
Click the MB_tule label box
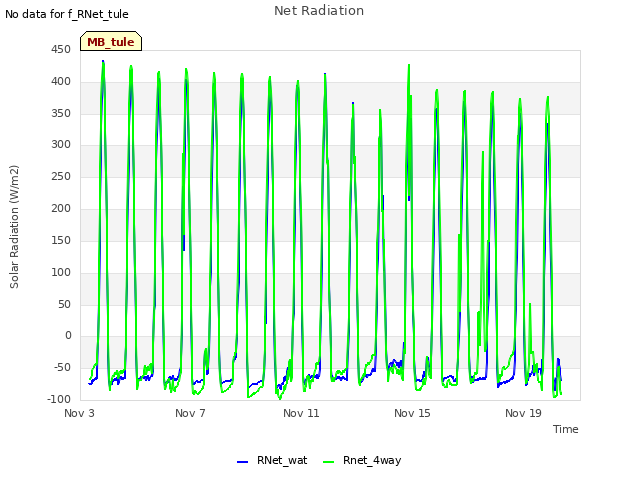tap(111, 41)
